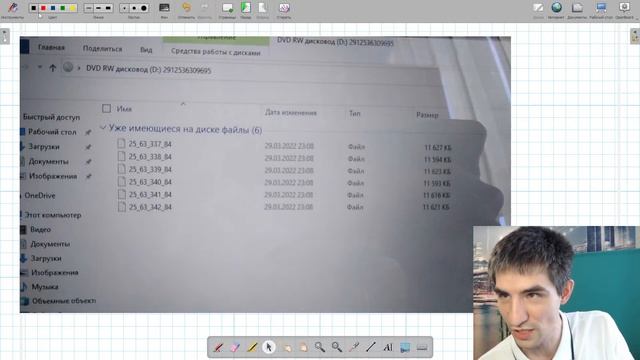Pick the blue pen color
This screenshot has height=360, width=640.
tap(53, 8)
